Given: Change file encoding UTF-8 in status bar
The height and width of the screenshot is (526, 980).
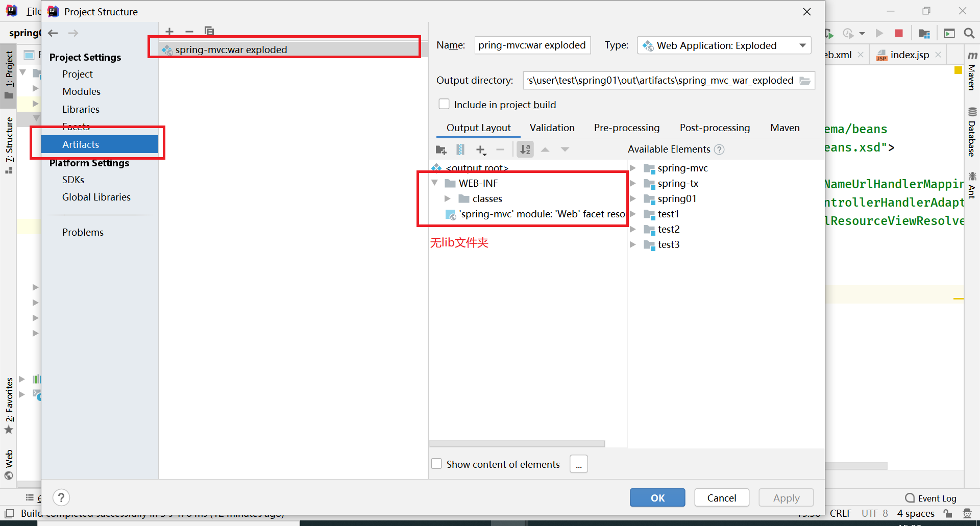Looking at the screenshot, I should point(875,513).
